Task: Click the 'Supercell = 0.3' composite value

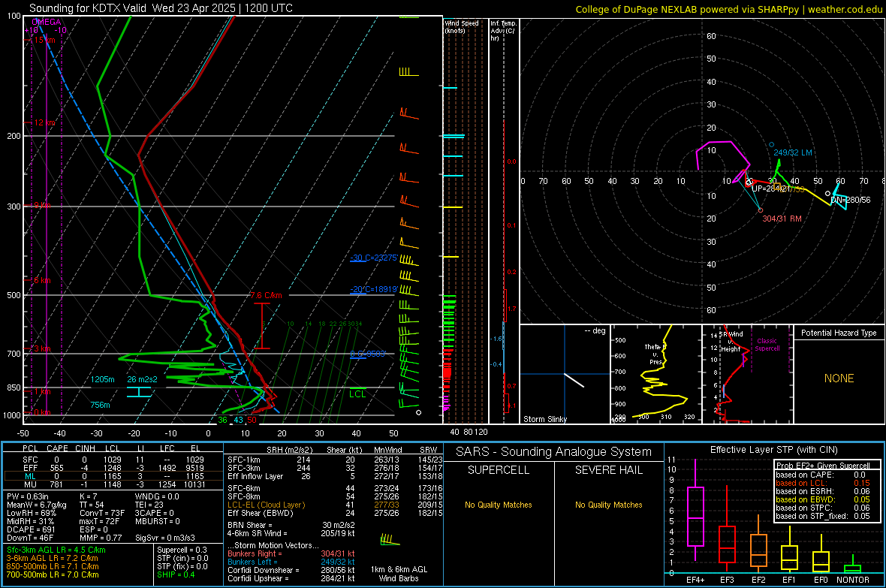Action: pyautogui.click(x=182, y=550)
